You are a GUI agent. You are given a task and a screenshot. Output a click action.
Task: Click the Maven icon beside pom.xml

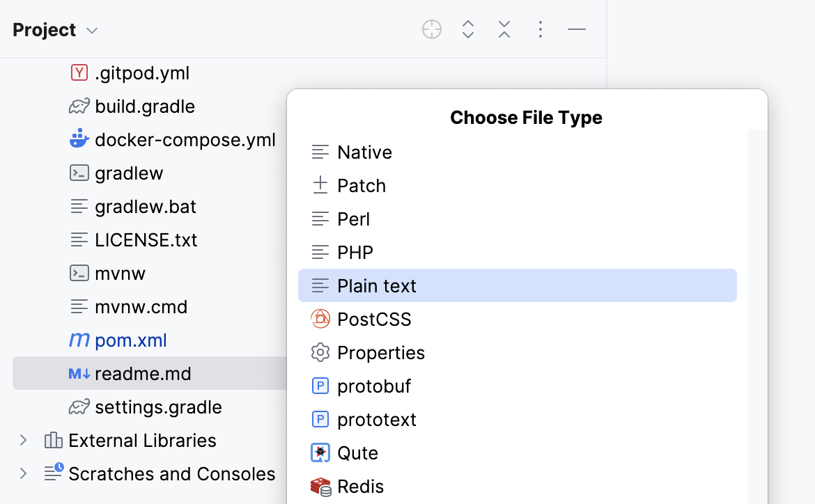79,340
